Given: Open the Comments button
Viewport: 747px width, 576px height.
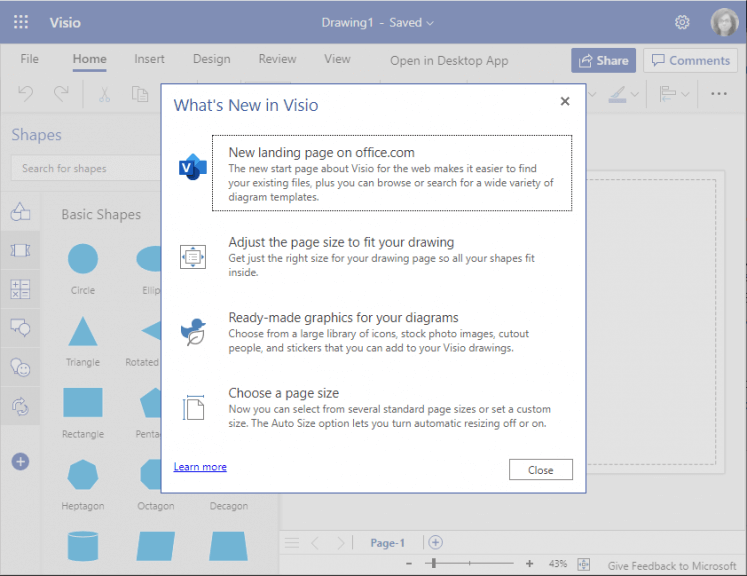Looking at the screenshot, I should point(690,61).
